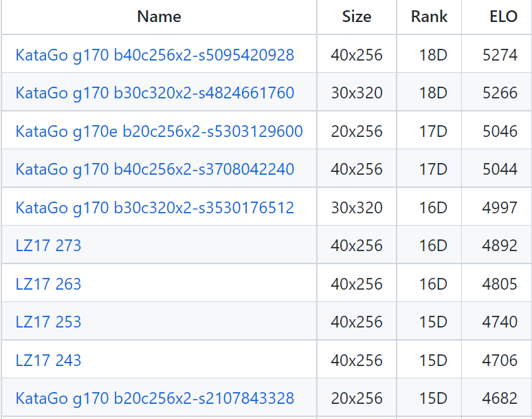Open the KataGo g170e b20c256x2-s5303129600 link
532x419 pixels.
(159, 131)
